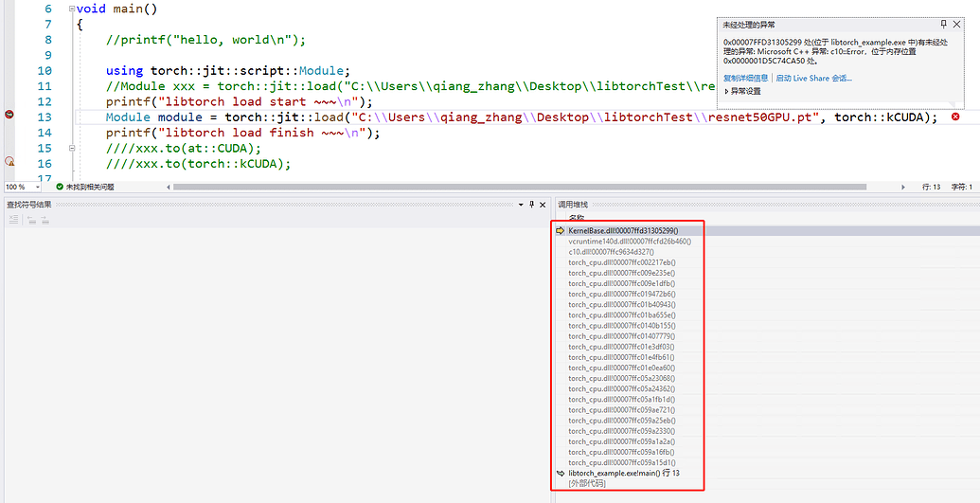980x503 pixels.
Task: Select the KernelBase.dll stack frame
Action: 623,230
